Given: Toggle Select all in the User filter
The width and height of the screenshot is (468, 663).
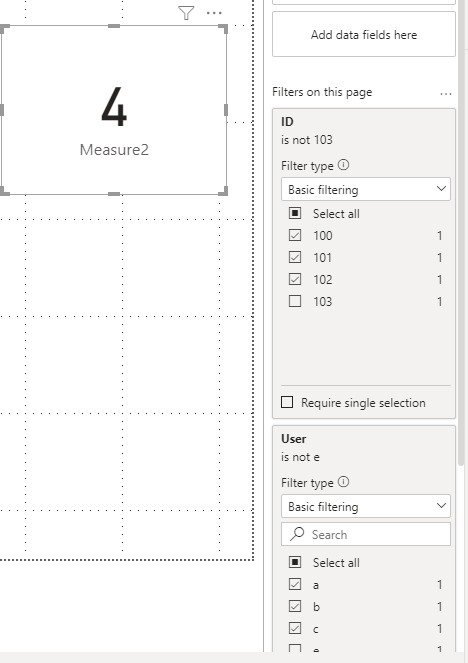Looking at the screenshot, I should (295, 562).
